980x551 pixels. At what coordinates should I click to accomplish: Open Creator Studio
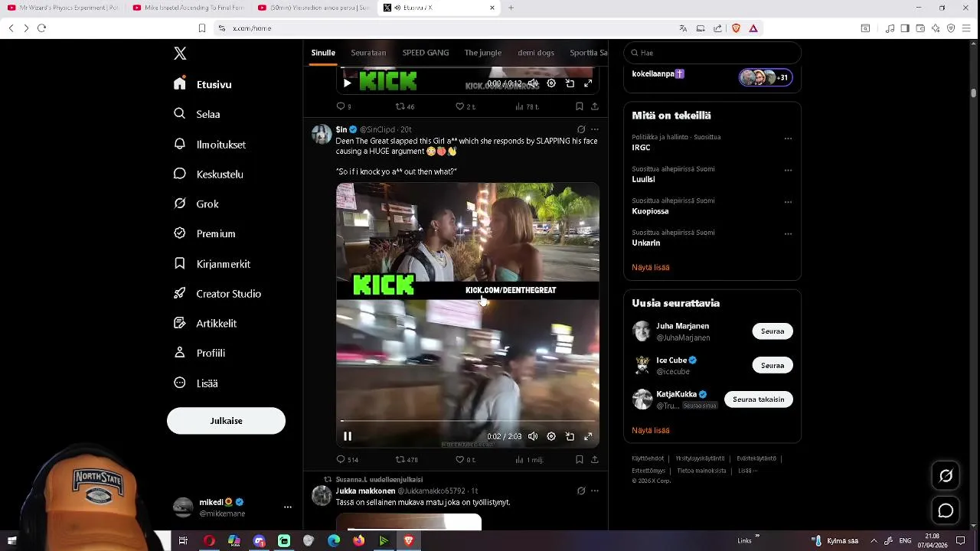click(x=217, y=293)
